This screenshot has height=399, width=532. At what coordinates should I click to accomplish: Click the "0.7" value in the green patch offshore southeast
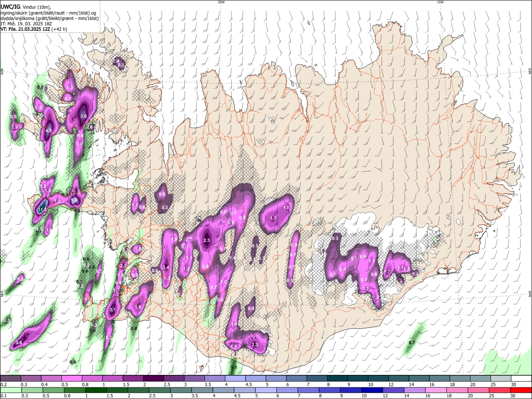tap(412, 342)
